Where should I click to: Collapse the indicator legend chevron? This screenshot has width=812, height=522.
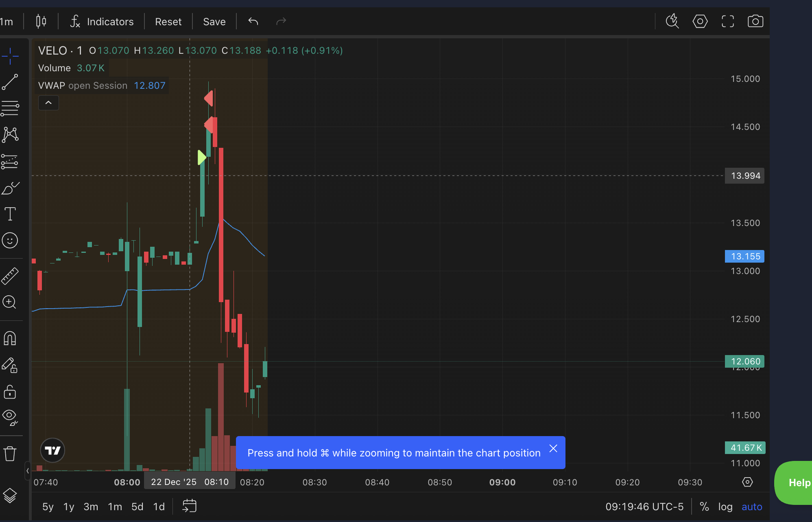click(x=48, y=103)
